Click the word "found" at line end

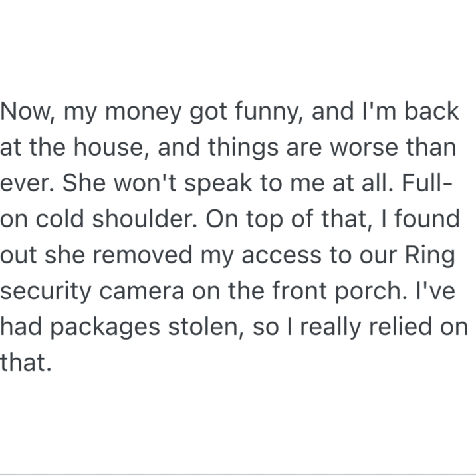427,219
